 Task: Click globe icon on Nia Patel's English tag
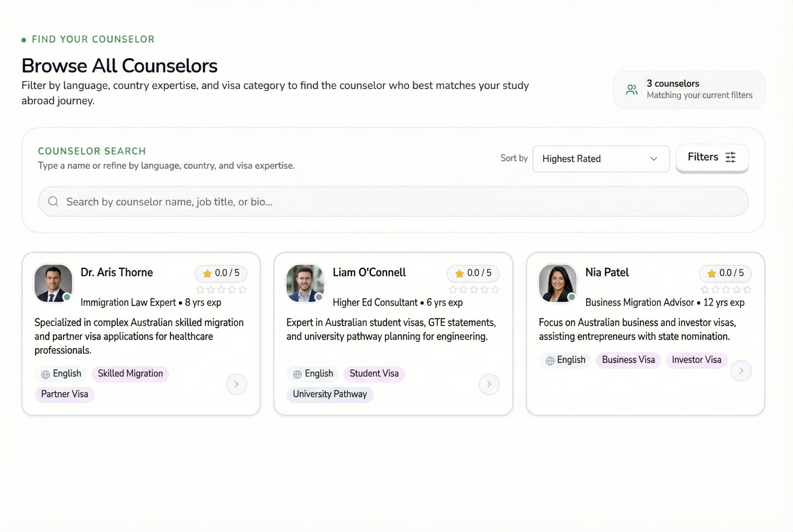[550, 361]
